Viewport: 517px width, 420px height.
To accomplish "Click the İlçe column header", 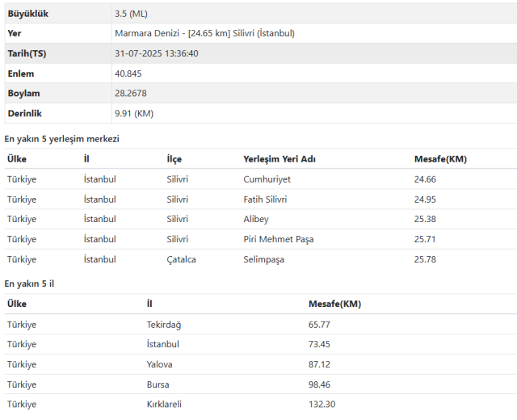I will pyautogui.click(x=174, y=159).
